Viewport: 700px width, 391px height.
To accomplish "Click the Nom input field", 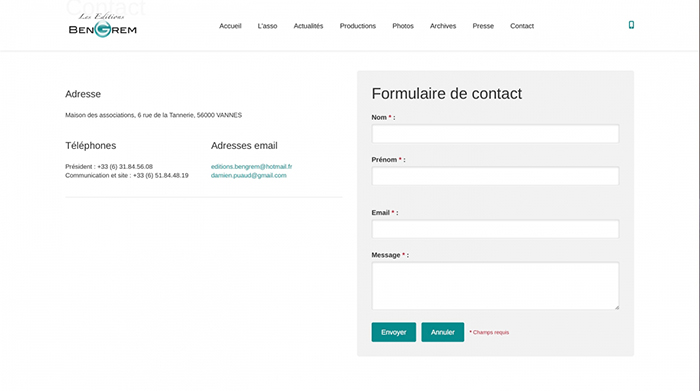I will click(x=495, y=133).
